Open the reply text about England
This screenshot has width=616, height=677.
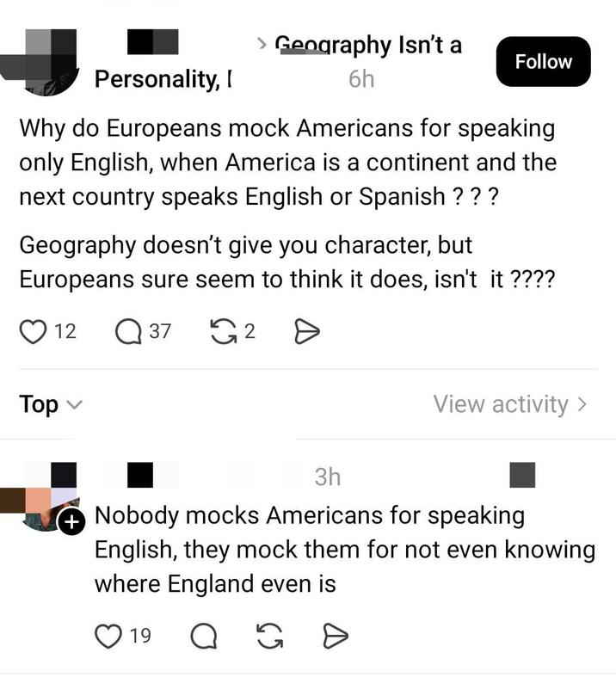tap(344, 550)
